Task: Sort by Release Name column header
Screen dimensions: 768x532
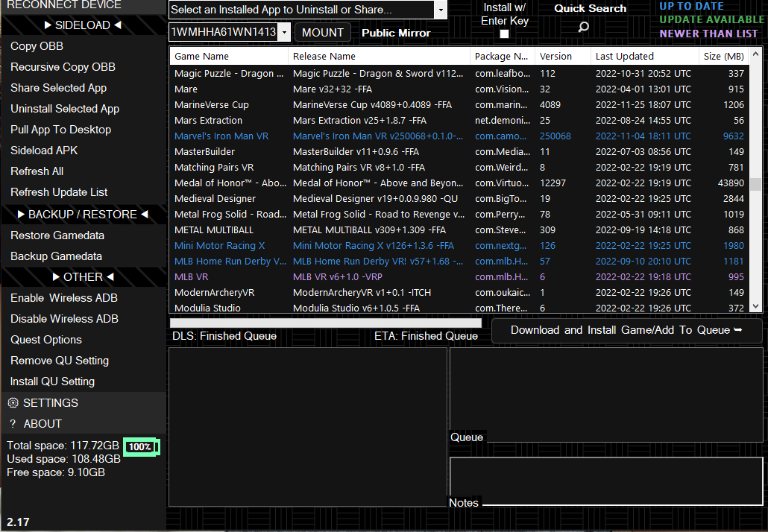Action: pyautogui.click(x=379, y=57)
